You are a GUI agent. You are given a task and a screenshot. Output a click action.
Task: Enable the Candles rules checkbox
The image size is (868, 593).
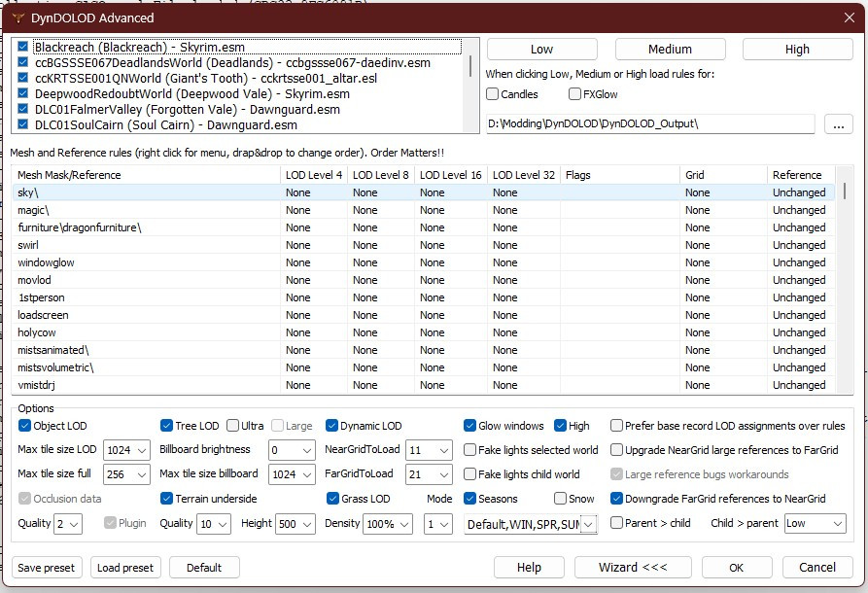(492, 94)
